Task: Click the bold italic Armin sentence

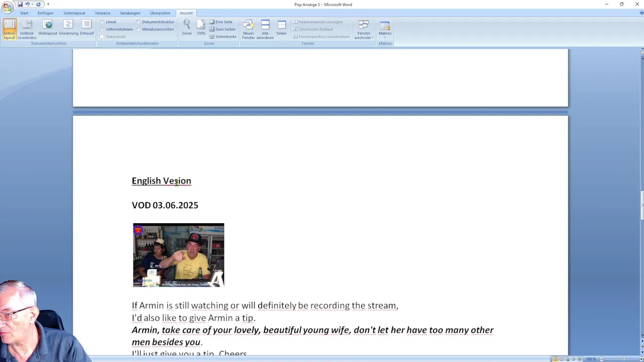Action: (312, 336)
